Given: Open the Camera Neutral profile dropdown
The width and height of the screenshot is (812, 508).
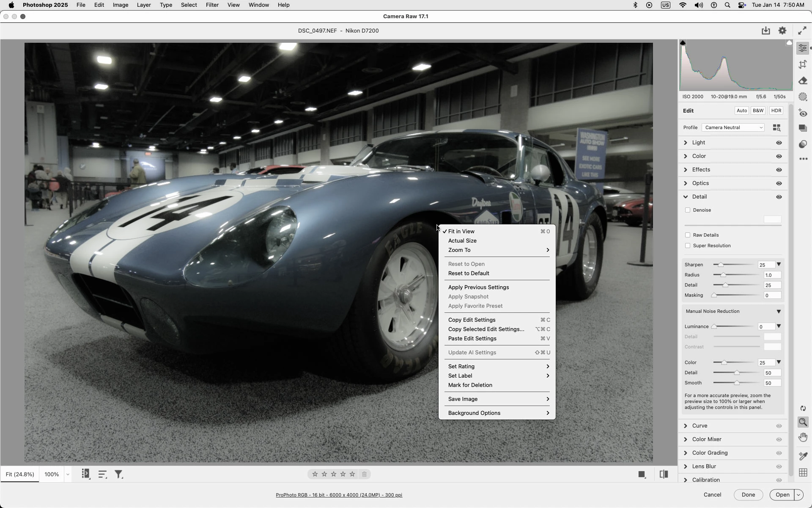Looking at the screenshot, I should coord(733,128).
